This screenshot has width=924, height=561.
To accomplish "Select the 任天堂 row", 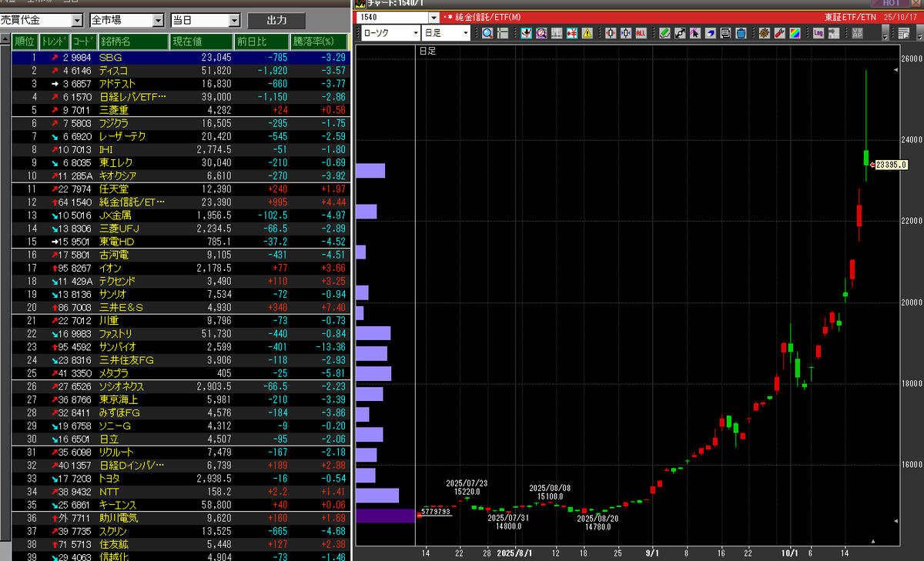I will click(x=180, y=189).
